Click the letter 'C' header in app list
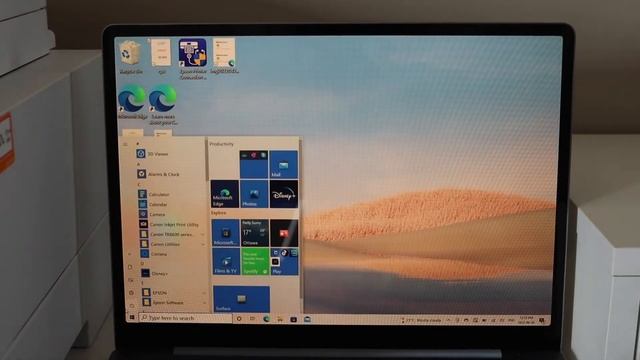640x360 pixels. point(139,184)
